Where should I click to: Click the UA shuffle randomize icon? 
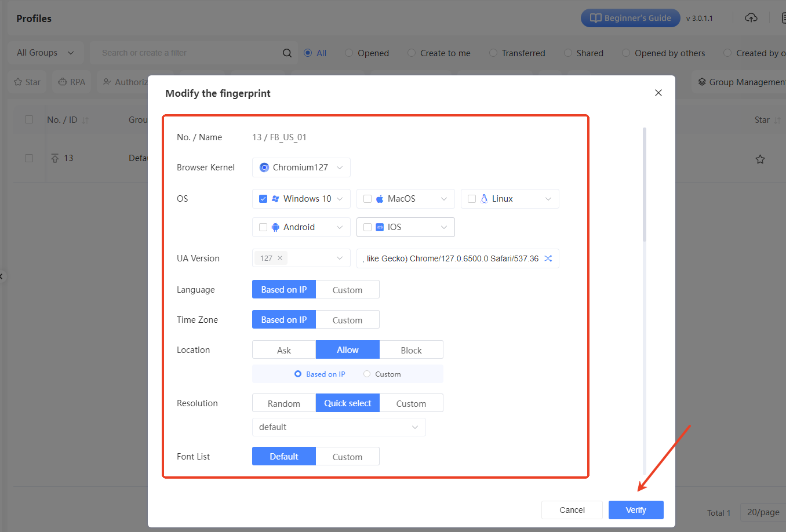(548, 258)
